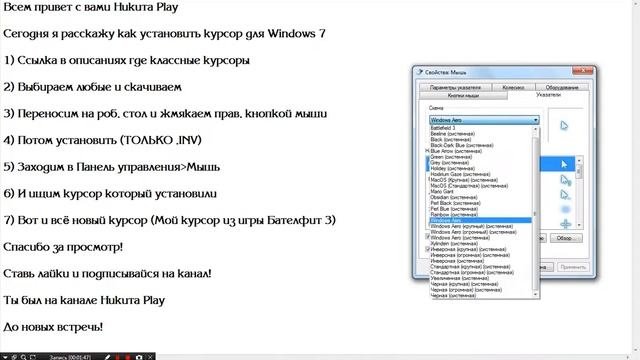Select the working-in-background pointer icon
This screenshot has height=360, width=640.
click(x=565, y=195)
